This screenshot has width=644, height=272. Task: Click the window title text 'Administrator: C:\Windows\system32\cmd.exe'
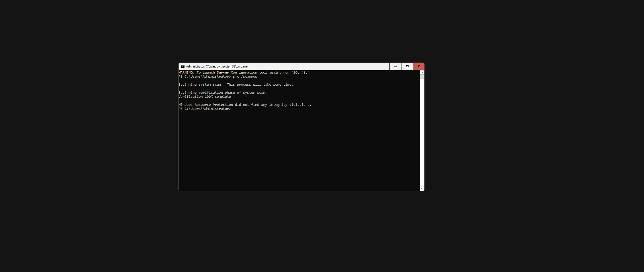[217, 66]
